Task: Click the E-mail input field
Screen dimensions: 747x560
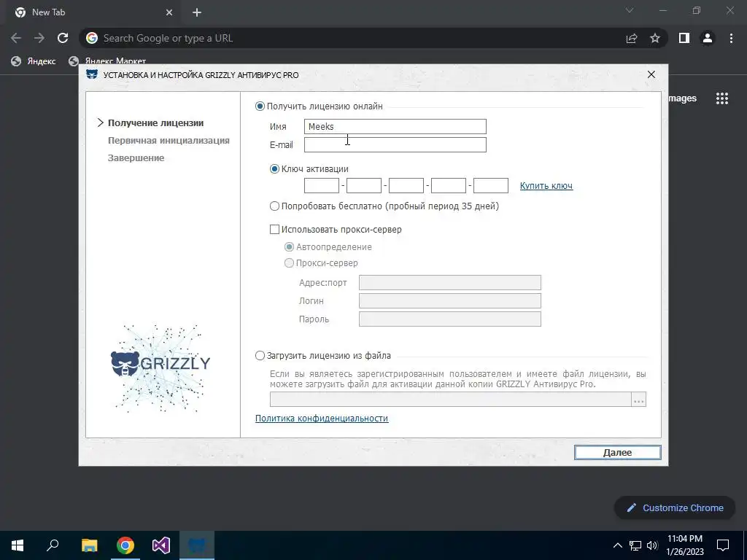Action: click(x=395, y=145)
